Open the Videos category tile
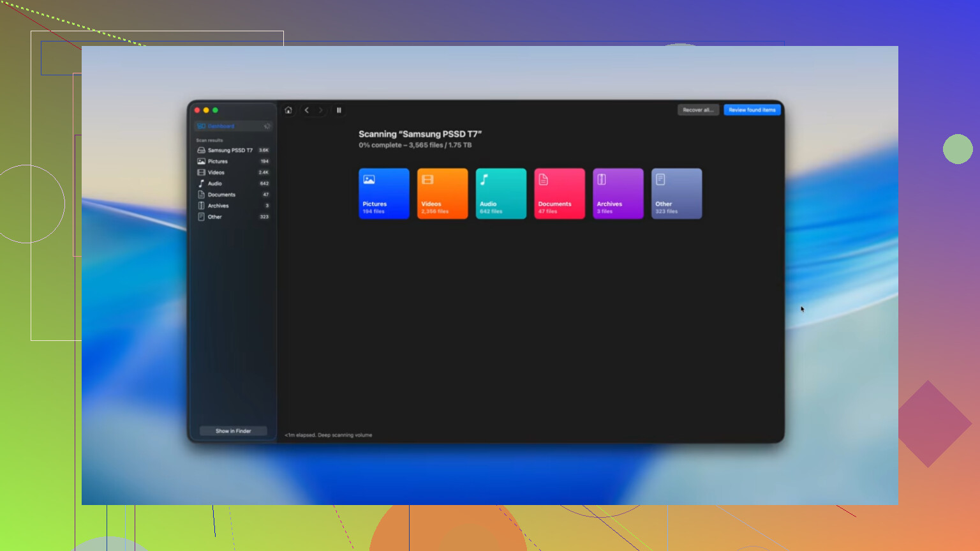The height and width of the screenshot is (551, 980). pyautogui.click(x=442, y=193)
